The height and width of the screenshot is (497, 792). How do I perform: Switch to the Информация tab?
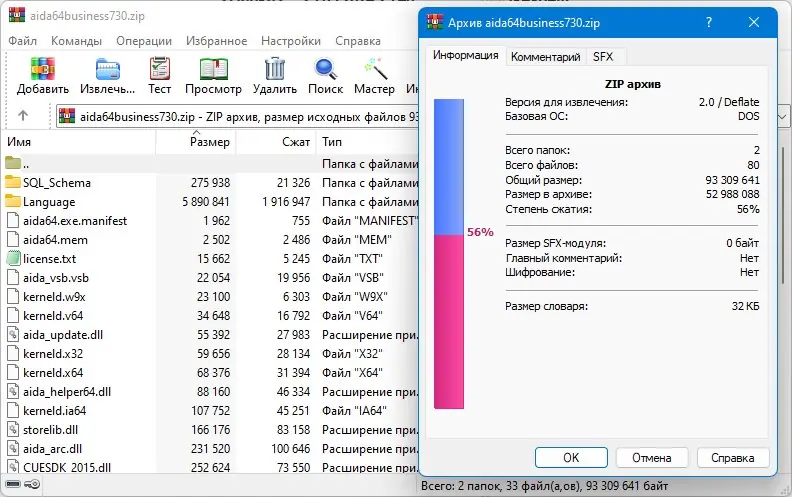pos(466,55)
